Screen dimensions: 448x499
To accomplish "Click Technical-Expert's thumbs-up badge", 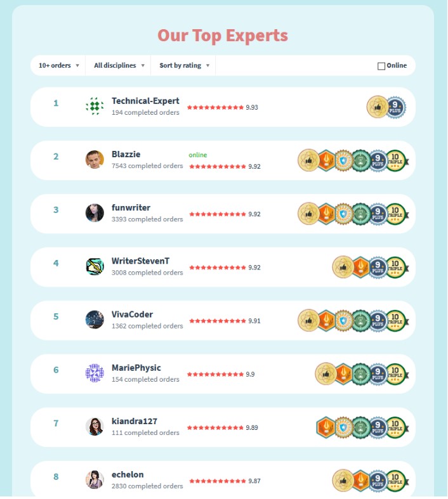I will pyautogui.click(x=378, y=107).
